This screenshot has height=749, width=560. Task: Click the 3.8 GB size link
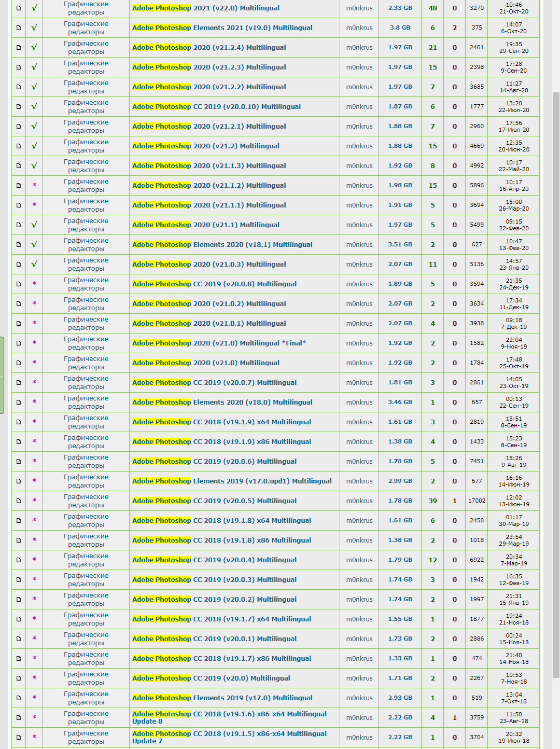click(x=400, y=28)
